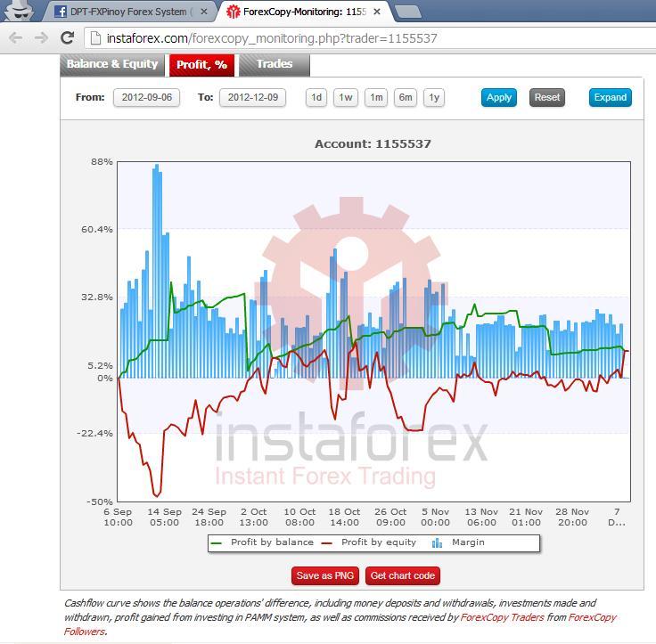Click the incognito spy icon

[19, 10]
